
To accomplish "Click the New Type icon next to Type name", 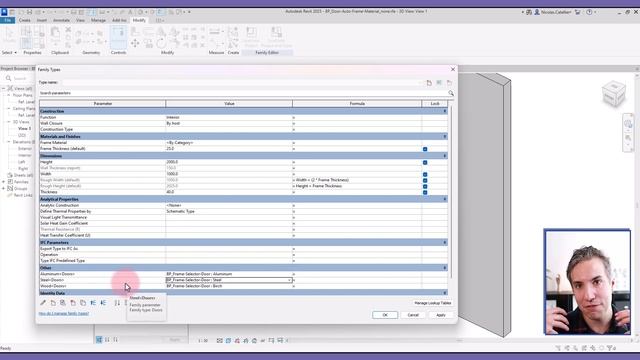I will pos(429,82).
